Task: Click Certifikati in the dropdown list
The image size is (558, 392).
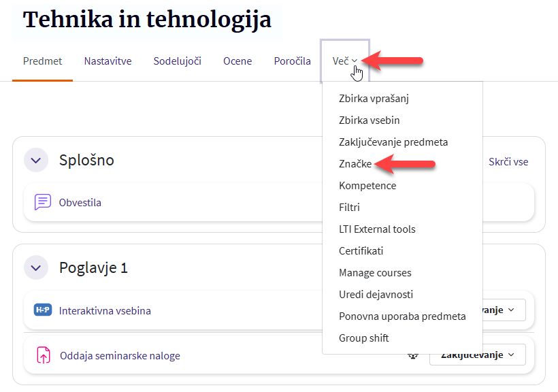Action: tap(361, 250)
